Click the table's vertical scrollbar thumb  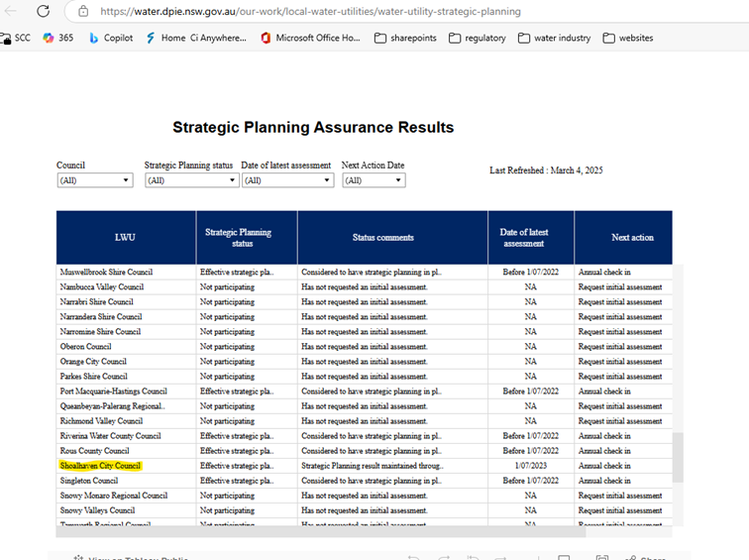678,457
